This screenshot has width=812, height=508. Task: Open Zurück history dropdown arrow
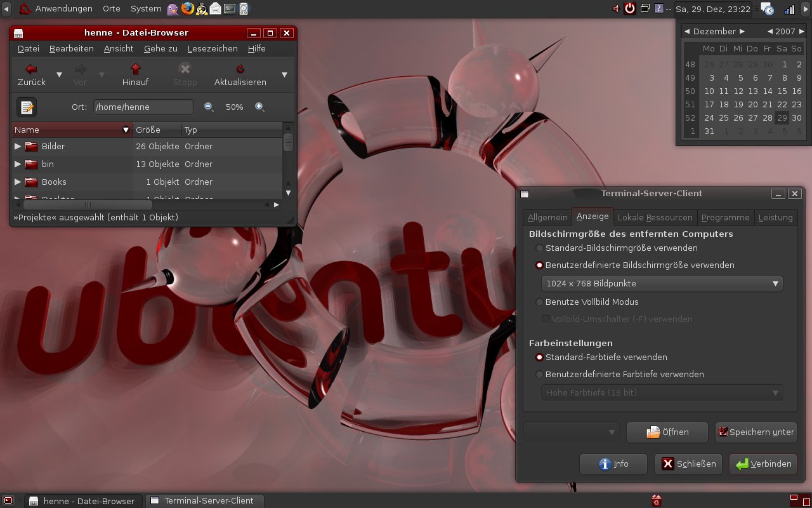coord(59,74)
